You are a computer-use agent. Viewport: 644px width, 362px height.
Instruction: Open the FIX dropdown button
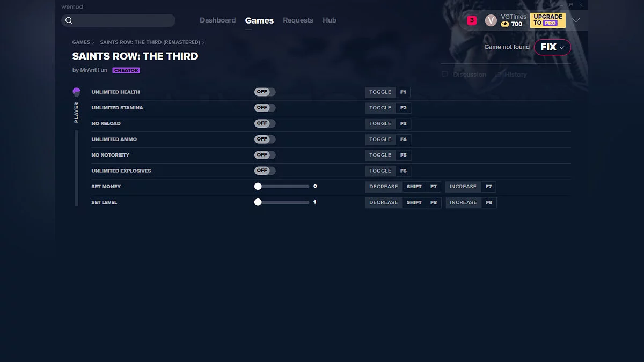tap(552, 47)
